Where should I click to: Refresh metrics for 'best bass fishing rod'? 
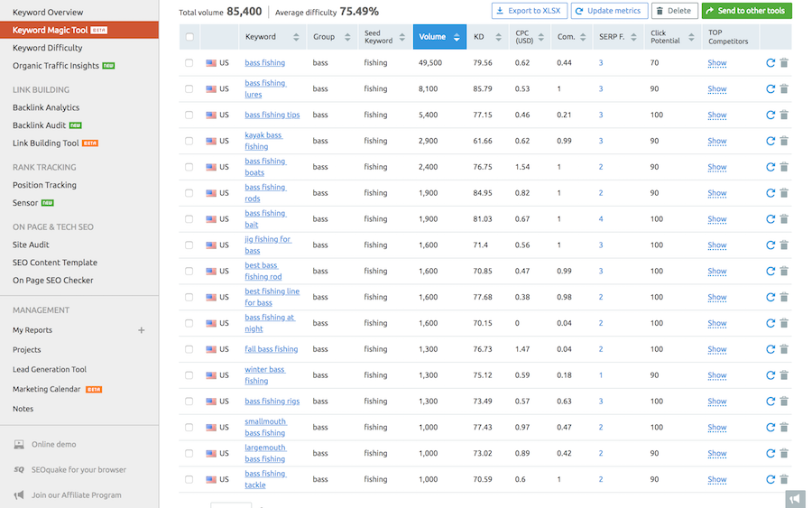[x=770, y=271]
